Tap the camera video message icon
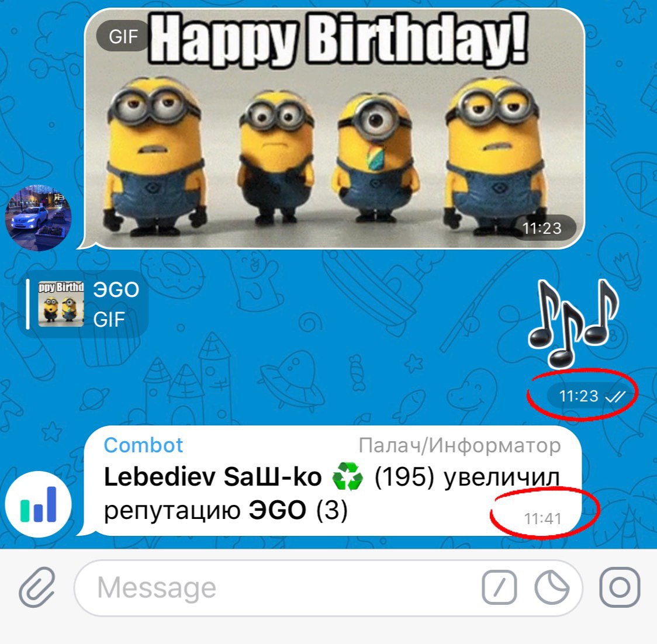 tap(620, 587)
